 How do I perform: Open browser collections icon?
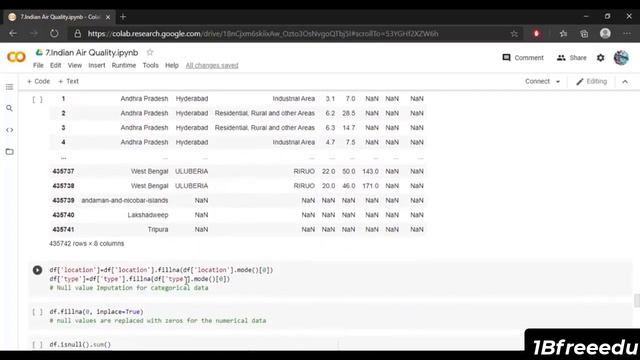pos(584,33)
